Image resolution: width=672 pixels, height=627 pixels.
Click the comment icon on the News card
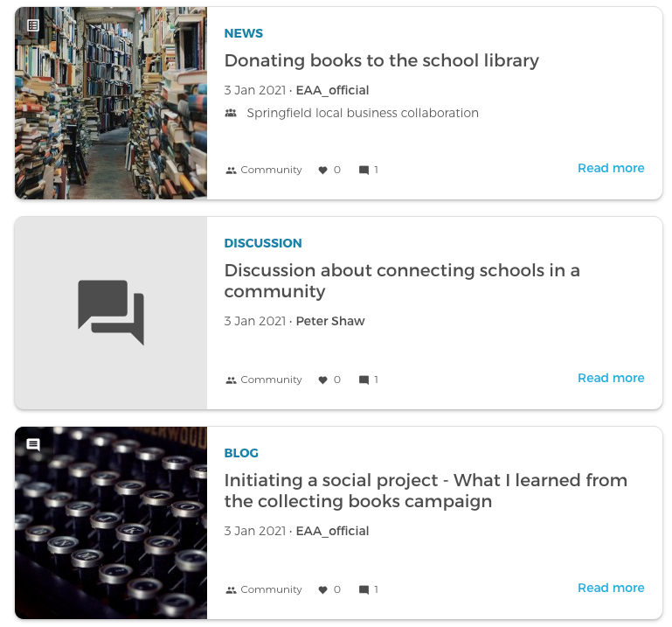tap(364, 171)
